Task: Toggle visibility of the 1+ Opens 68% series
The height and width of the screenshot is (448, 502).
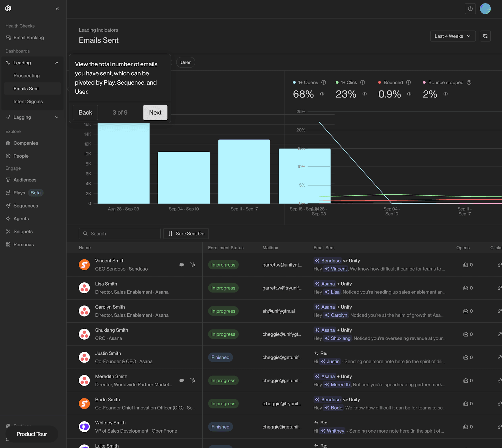Action: tap(322, 94)
